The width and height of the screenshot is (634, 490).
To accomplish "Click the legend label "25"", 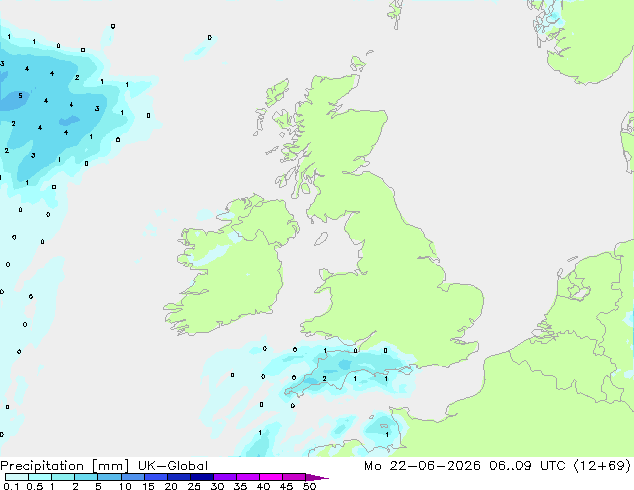I will coord(194,486).
